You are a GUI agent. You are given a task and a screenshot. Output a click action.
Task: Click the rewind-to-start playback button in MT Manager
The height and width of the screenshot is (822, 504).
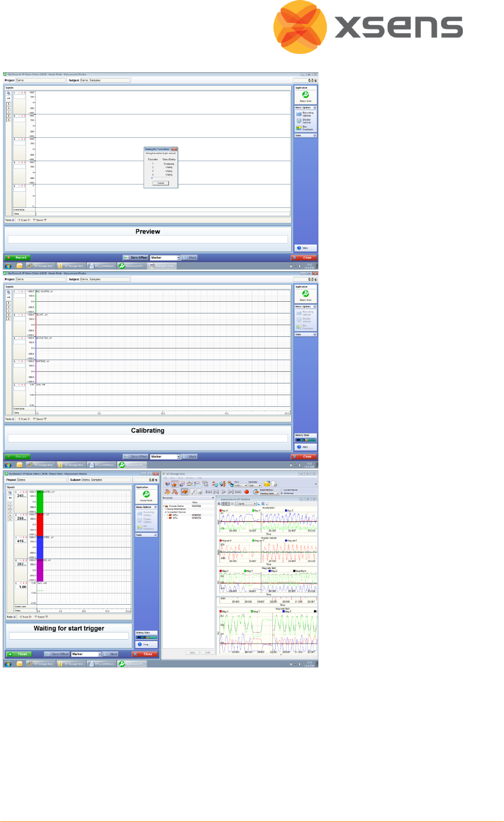208,492
